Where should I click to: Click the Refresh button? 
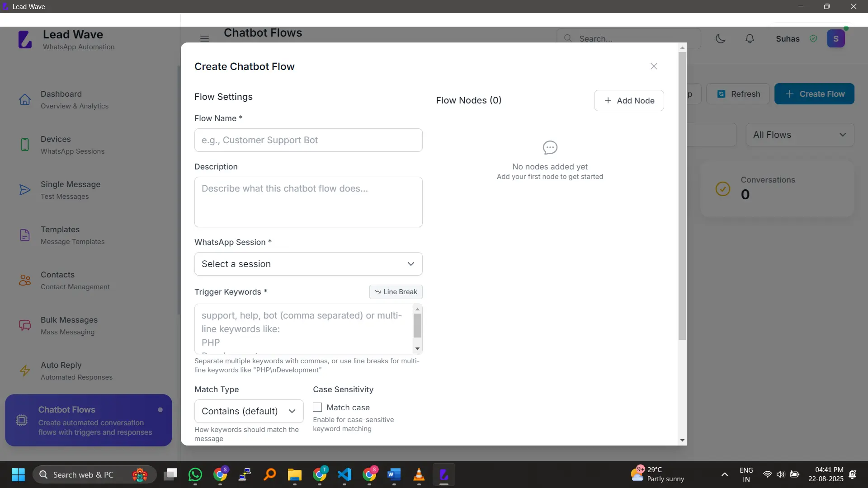click(738, 94)
